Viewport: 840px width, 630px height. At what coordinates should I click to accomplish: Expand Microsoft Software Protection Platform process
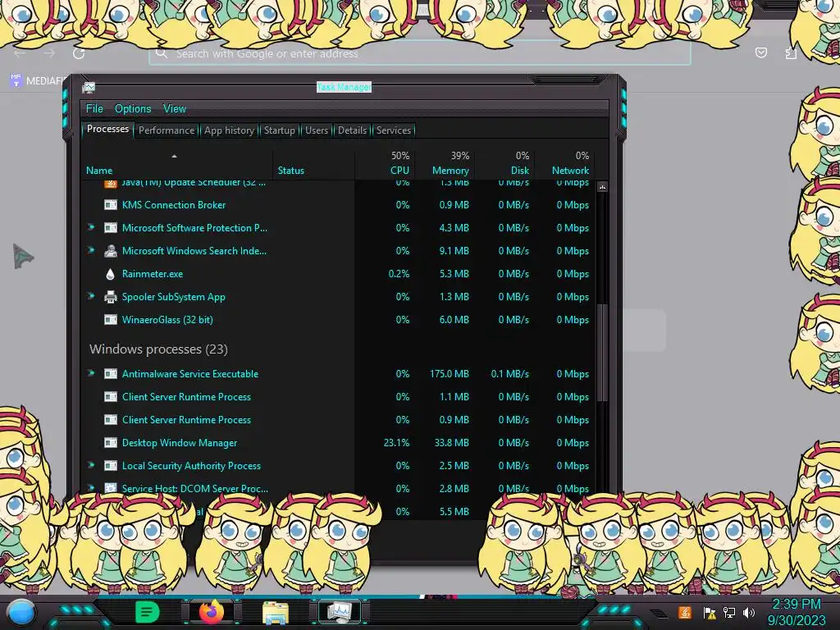coord(91,227)
